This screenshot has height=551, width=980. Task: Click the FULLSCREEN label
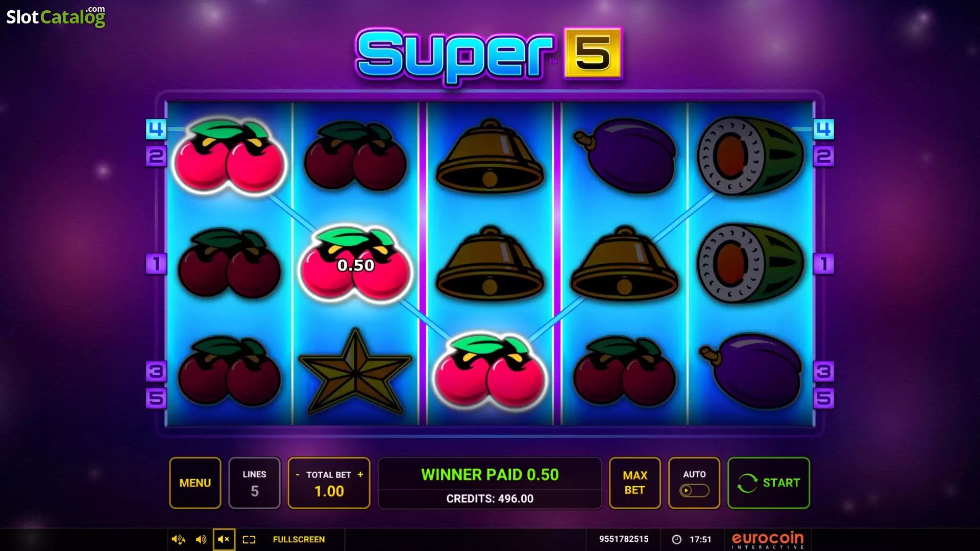click(x=299, y=539)
